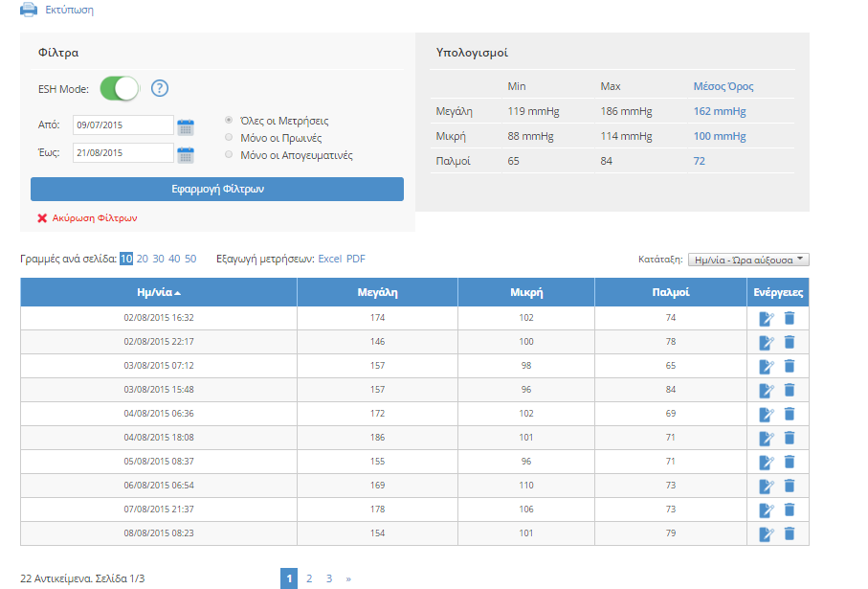Click Ακύρωση Φίλτρων to clear filters
Viewport: 868px width, 589px height.
coord(94,218)
